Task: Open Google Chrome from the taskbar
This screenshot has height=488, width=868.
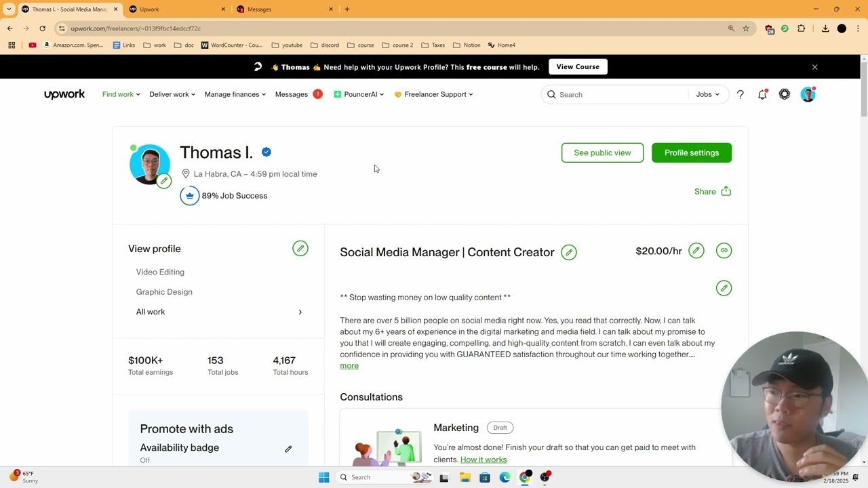Action: coord(525,477)
